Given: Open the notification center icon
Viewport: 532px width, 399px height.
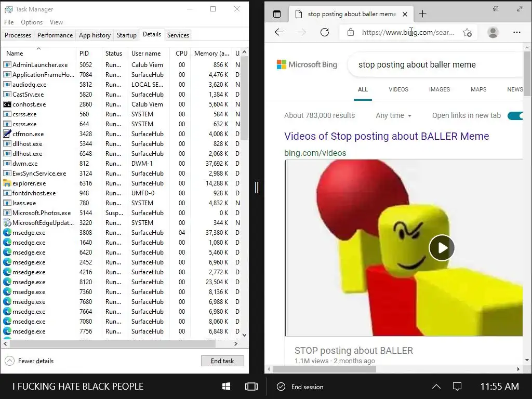Looking at the screenshot, I should [x=457, y=387].
